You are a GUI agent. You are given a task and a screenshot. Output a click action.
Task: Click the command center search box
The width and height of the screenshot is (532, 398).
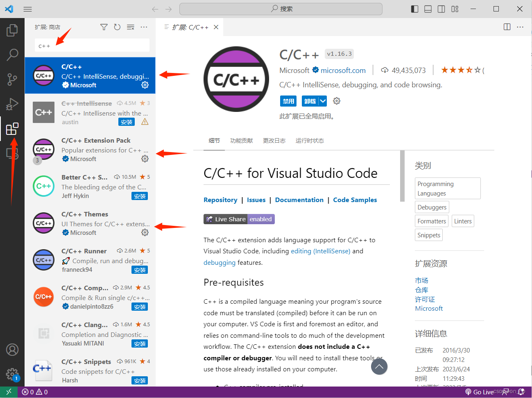pyautogui.click(x=281, y=9)
